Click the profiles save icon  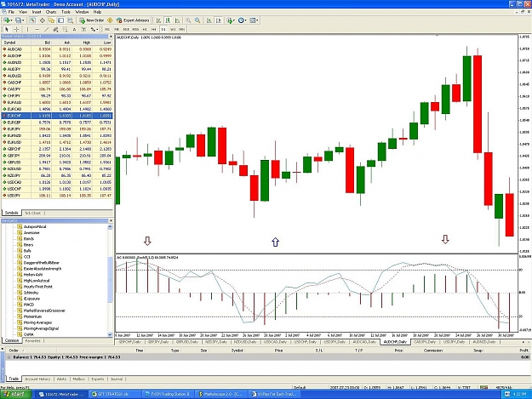pyautogui.click(x=19, y=20)
